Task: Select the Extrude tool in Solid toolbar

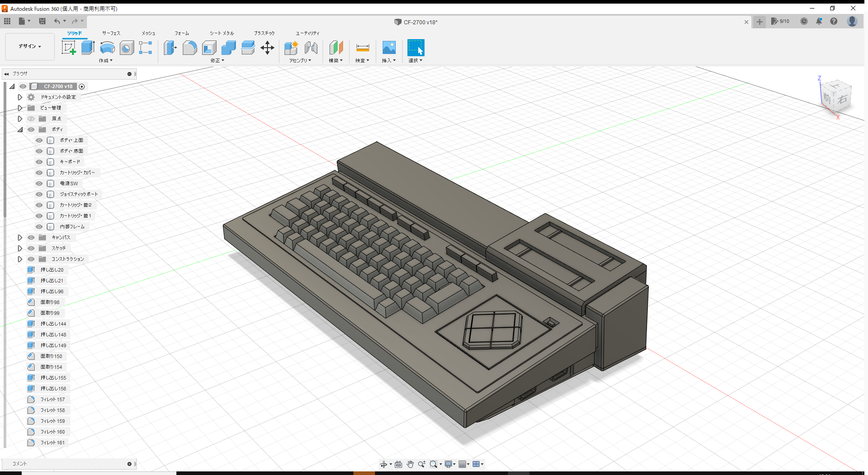Action: pos(87,47)
